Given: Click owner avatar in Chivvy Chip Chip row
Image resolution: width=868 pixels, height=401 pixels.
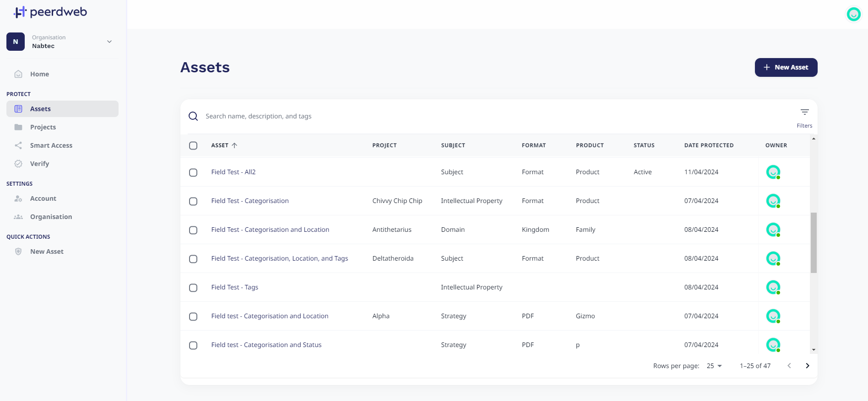Looking at the screenshot, I should pyautogui.click(x=773, y=201).
